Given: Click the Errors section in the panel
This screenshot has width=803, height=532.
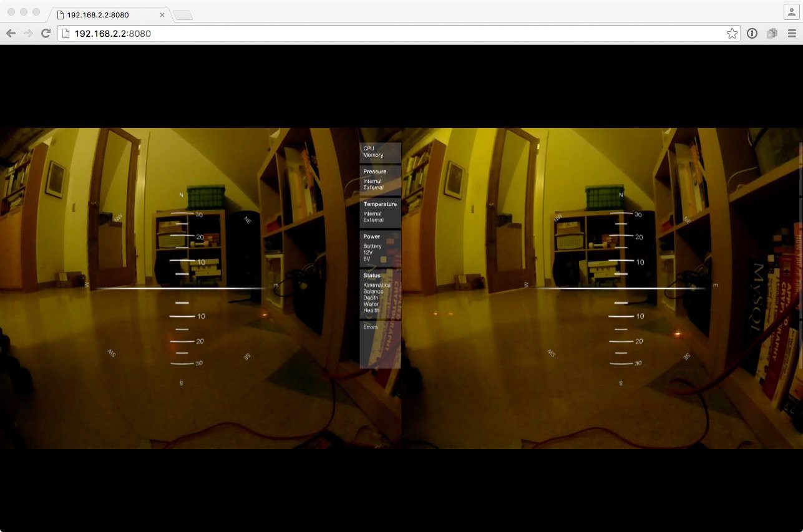Looking at the screenshot, I should tap(371, 327).
